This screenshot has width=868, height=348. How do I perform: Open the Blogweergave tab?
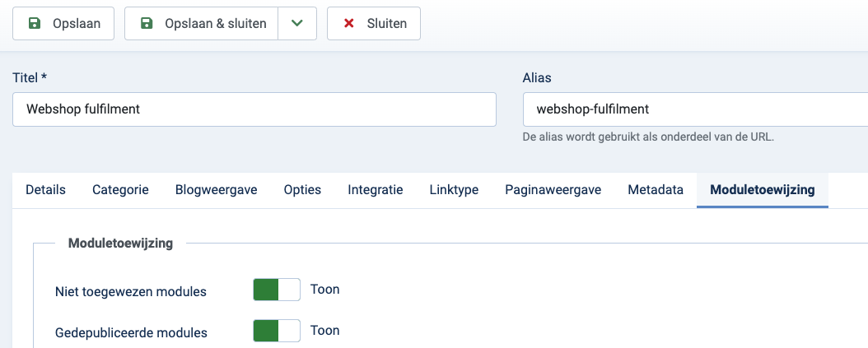pos(217,190)
